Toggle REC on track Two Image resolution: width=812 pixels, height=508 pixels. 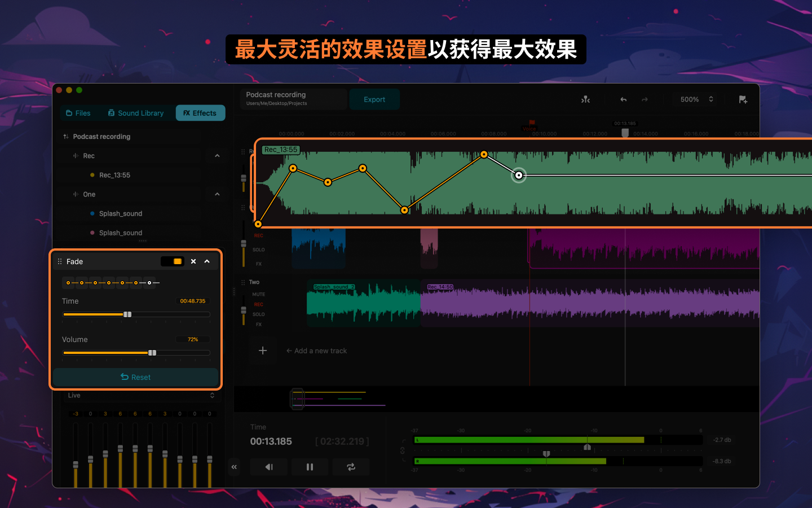259,304
